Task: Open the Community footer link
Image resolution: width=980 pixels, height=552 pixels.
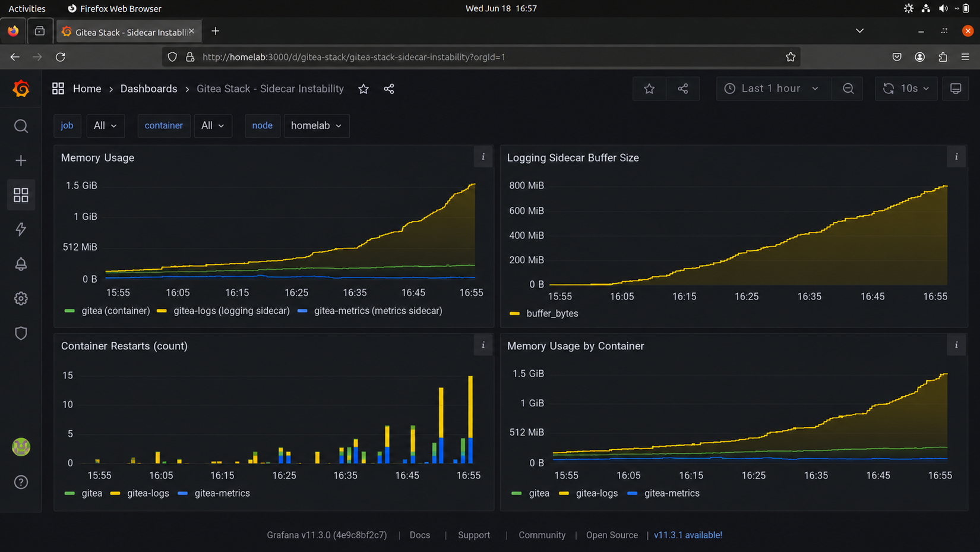Action: click(x=542, y=535)
